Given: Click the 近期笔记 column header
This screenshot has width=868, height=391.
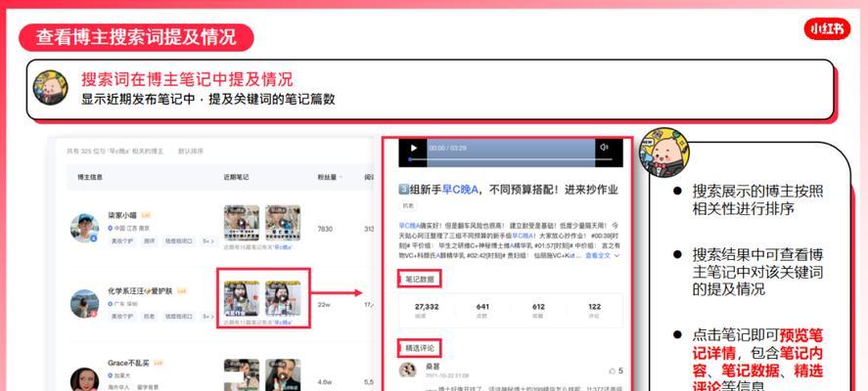Looking at the screenshot, I should pos(236,177).
